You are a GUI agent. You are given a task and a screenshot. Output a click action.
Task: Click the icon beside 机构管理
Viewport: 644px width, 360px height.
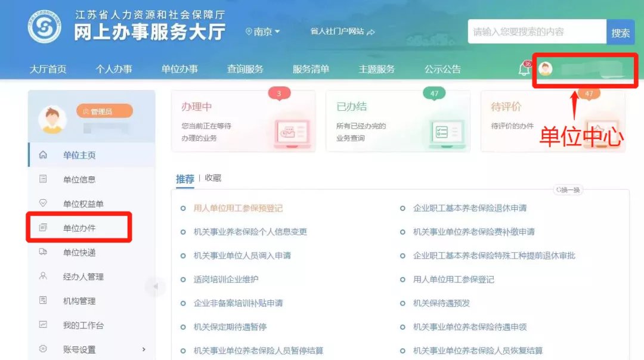tap(43, 300)
